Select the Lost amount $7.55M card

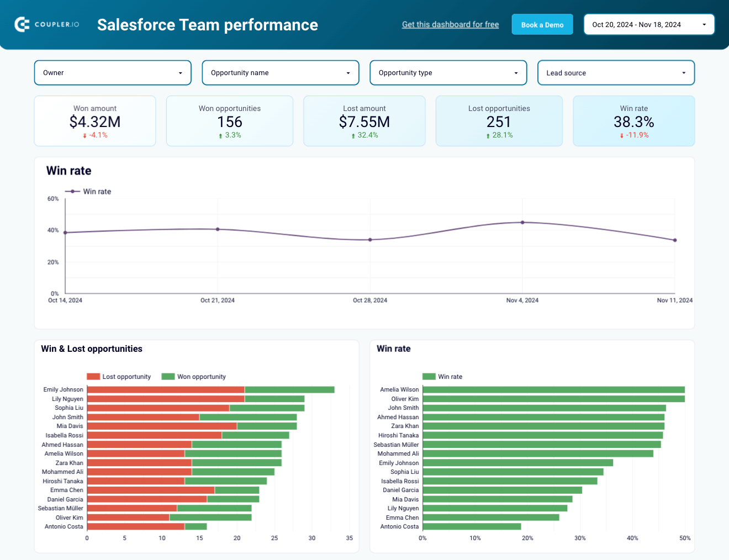364,121
